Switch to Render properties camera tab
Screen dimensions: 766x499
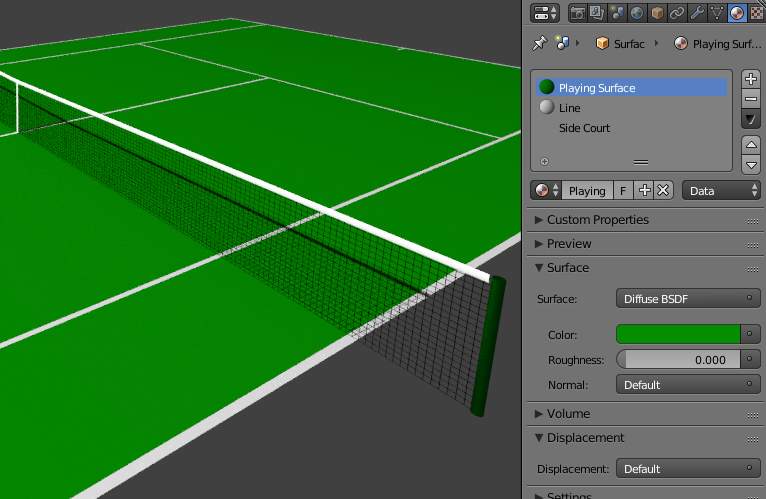577,13
